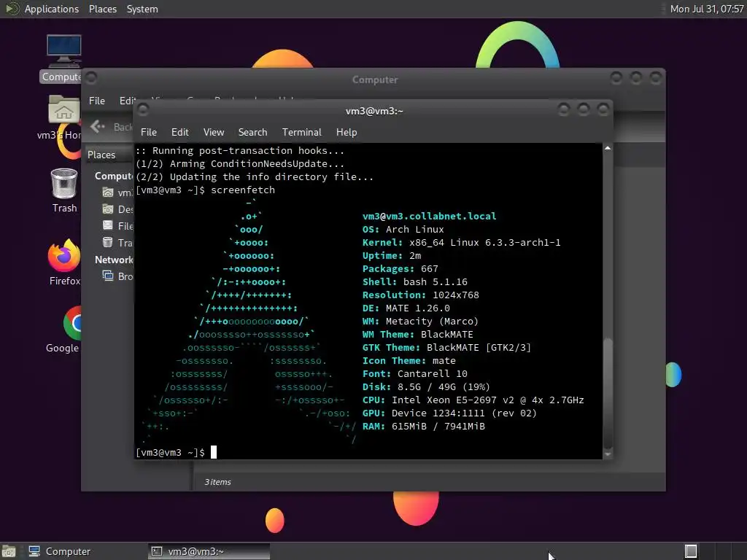Viewport: 747px width, 560px height.
Task: Select the Browse Network icon in sidebar
Action: click(x=108, y=276)
